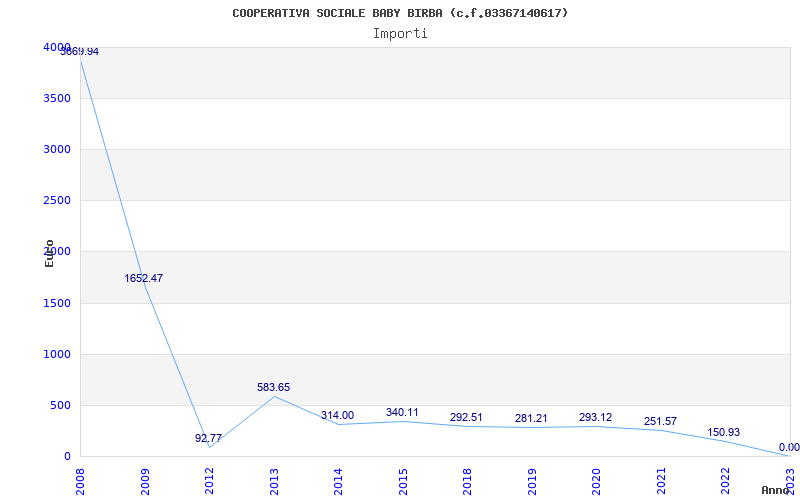
Task: Click the 251.57 value label
Action: pyautogui.click(x=659, y=421)
